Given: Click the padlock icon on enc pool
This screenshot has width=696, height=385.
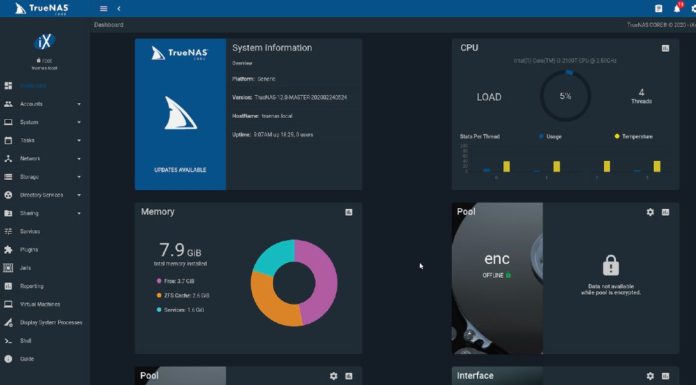Looking at the screenshot, I should tap(611, 266).
